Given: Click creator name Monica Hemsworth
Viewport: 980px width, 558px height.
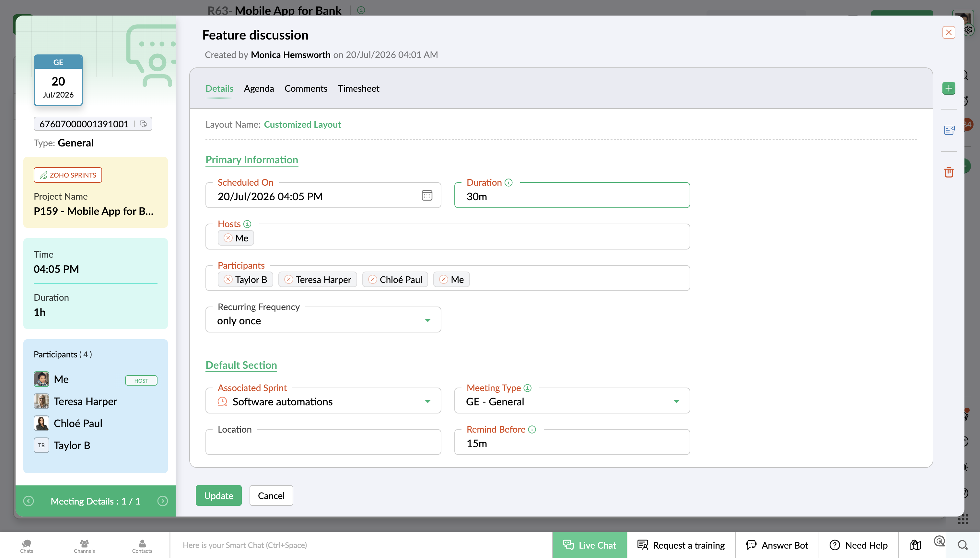Looking at the screenshot, I should 290,55.
